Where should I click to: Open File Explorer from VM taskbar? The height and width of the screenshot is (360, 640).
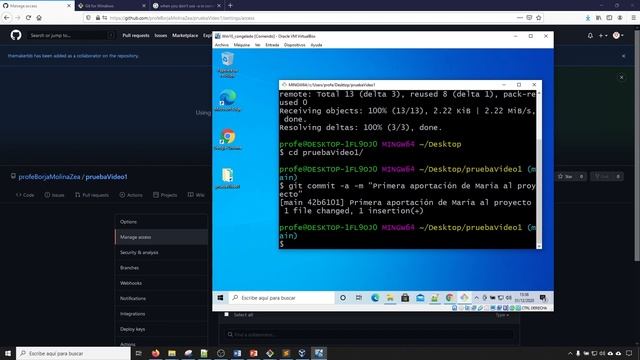(x=390, y=298)
